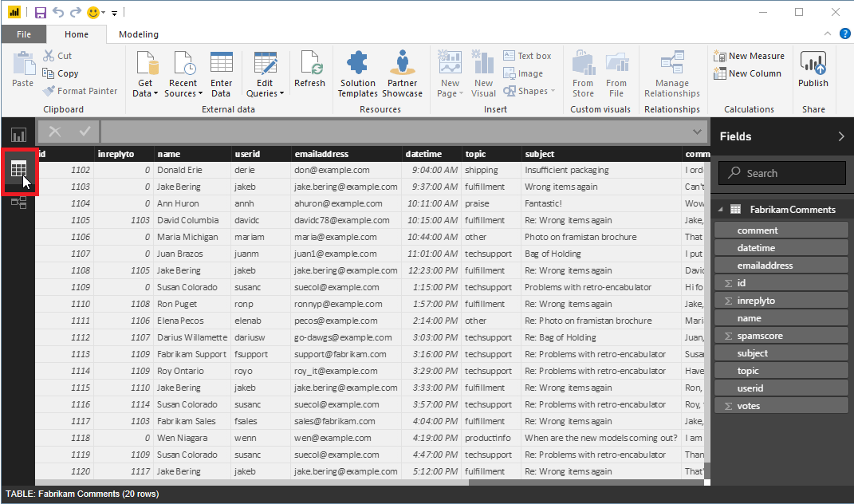Create a New Measure
Image resolution: width=854 pixels, height=504 pixels.
click(748, 55)
